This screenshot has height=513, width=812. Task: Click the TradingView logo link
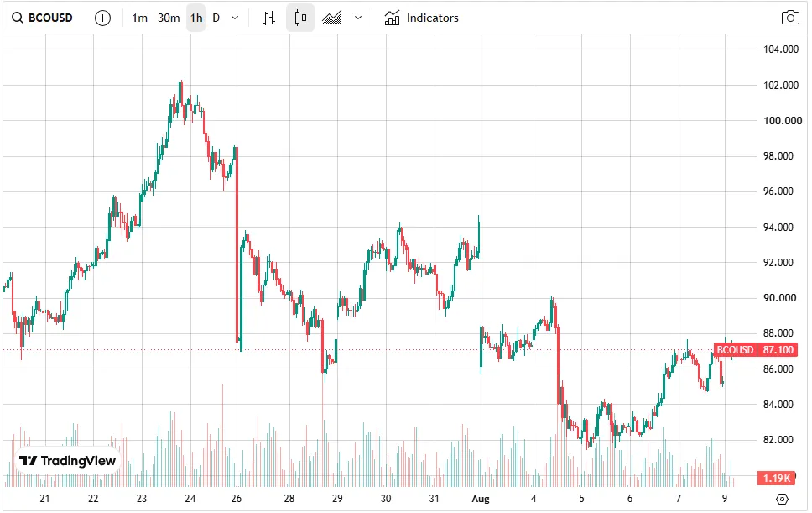click(67, 461)
